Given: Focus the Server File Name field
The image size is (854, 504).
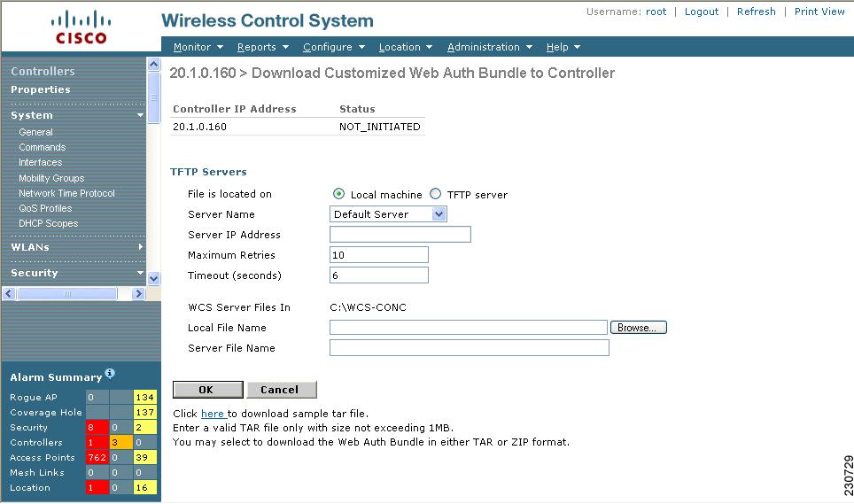Looking at the screenshot, I should pyautogui.click(x=470, y=348).
